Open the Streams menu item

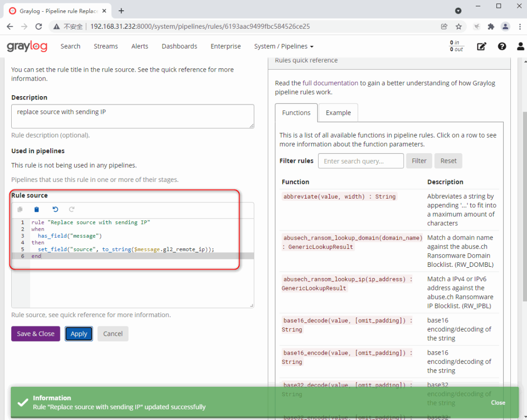106,46
